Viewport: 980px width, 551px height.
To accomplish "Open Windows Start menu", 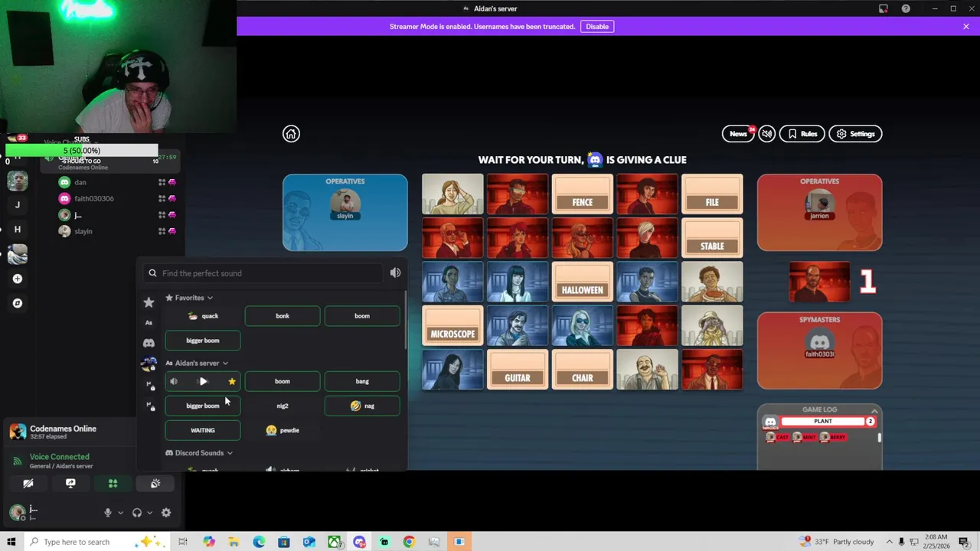I will click(x=11, y=542).
